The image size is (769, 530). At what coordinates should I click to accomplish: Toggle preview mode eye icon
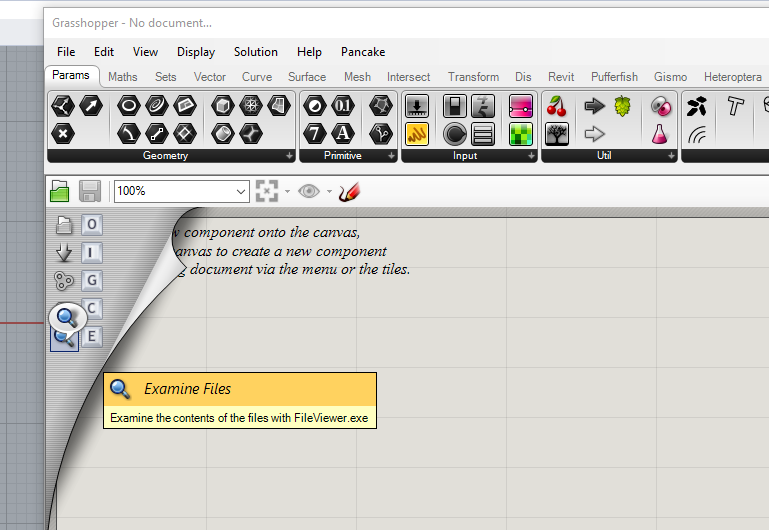(308, 191)
